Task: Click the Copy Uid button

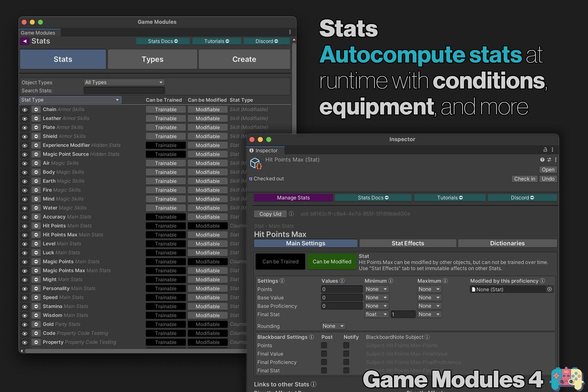Action: (x=270, y=214)
